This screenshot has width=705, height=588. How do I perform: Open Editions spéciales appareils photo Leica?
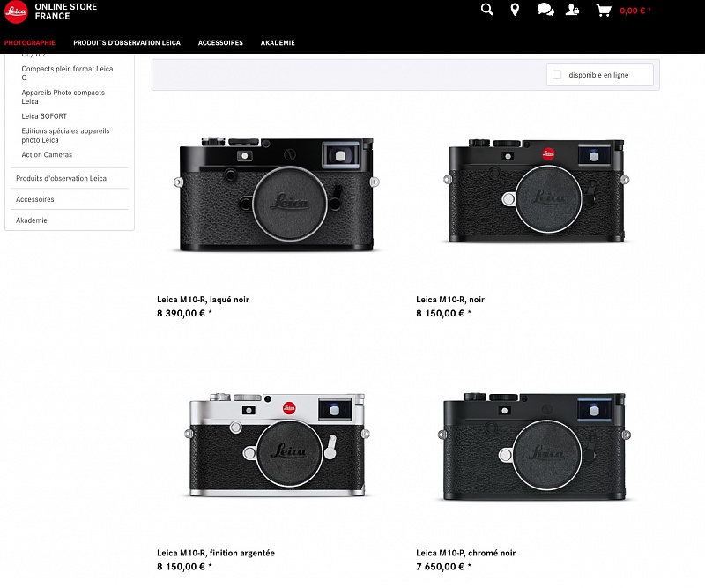pos(65,135)
